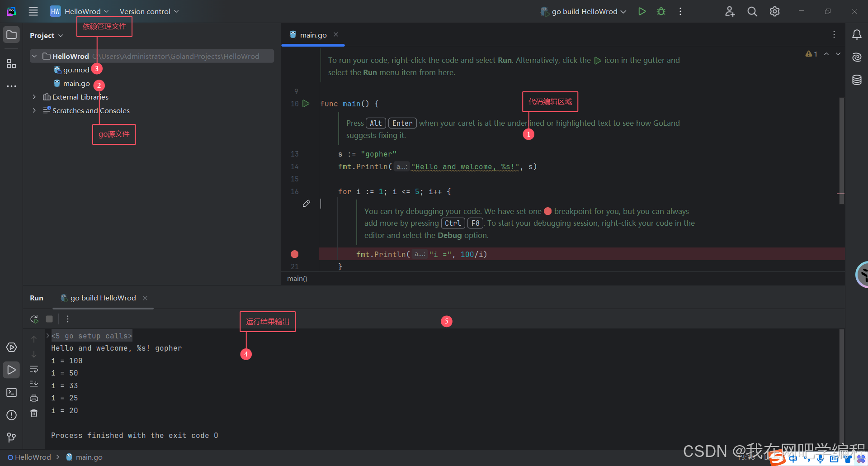
Task: Click main.go in status bar breadcrumb
Action: click(x=85, y=457)
